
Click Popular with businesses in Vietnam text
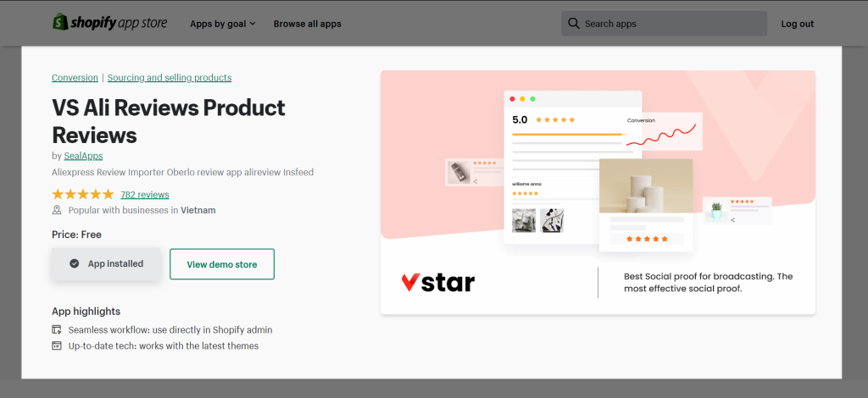(142, 210)
